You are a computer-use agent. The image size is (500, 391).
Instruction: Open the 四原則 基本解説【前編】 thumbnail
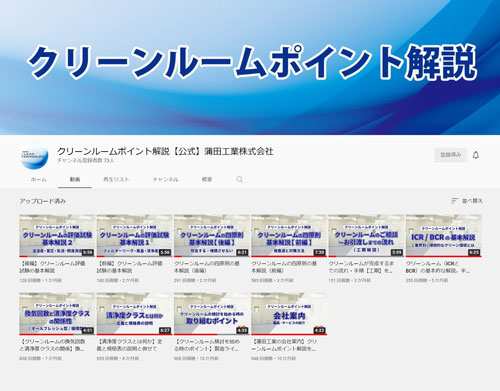(289, 236)
